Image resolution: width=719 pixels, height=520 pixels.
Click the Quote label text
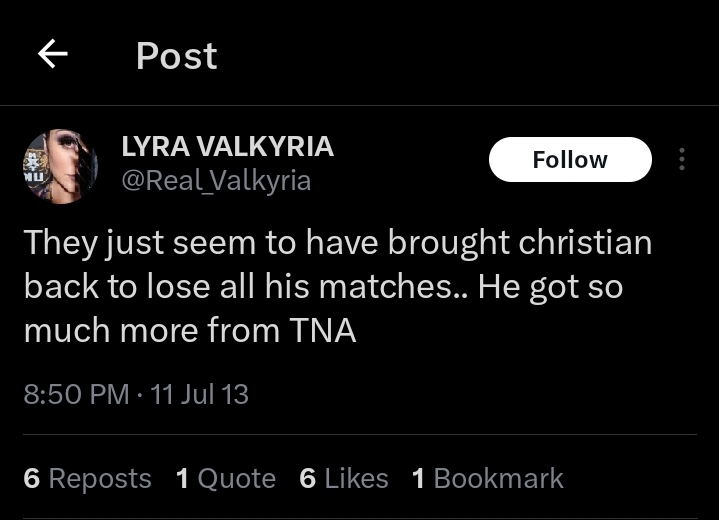click(x=237, y=478)
